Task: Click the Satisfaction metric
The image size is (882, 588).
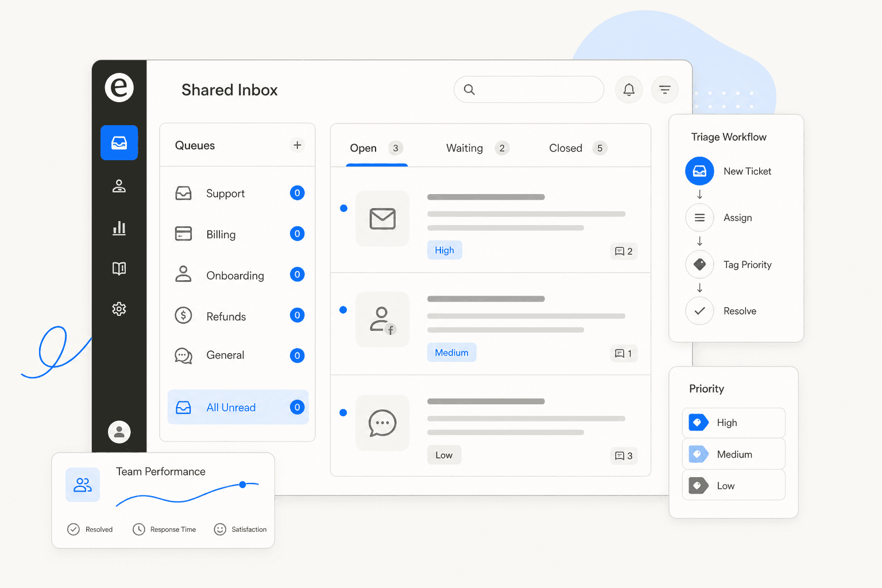Action: [x=240, y=529]
